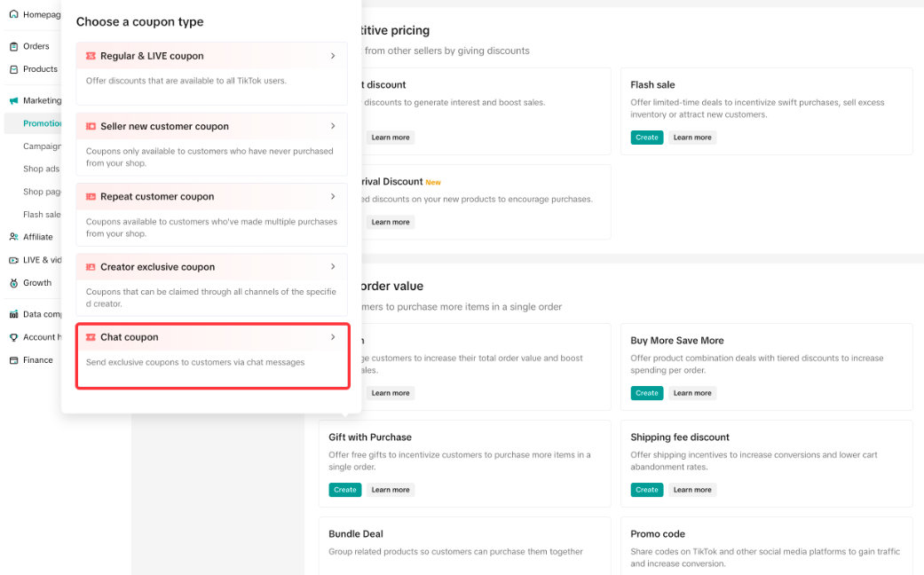Screen dimensions: 924x575
Task: Expand the Creator exclusive coupon chevron
Action: [333, 266]
